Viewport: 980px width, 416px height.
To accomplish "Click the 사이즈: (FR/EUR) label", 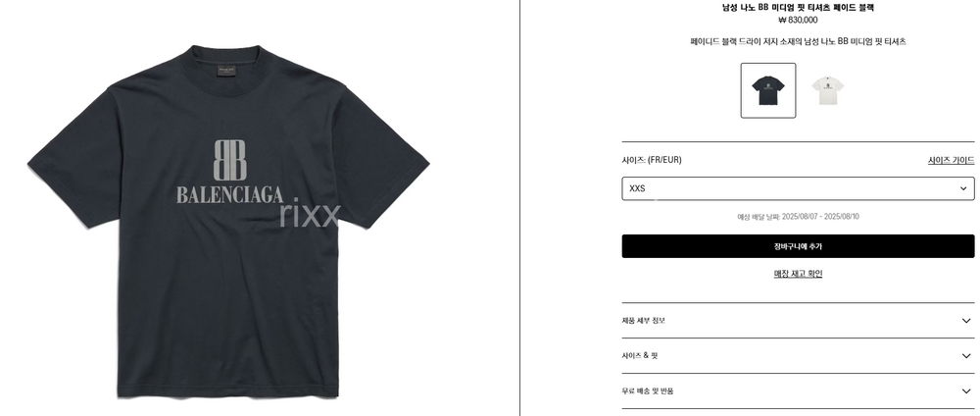I will click(652, 160).
